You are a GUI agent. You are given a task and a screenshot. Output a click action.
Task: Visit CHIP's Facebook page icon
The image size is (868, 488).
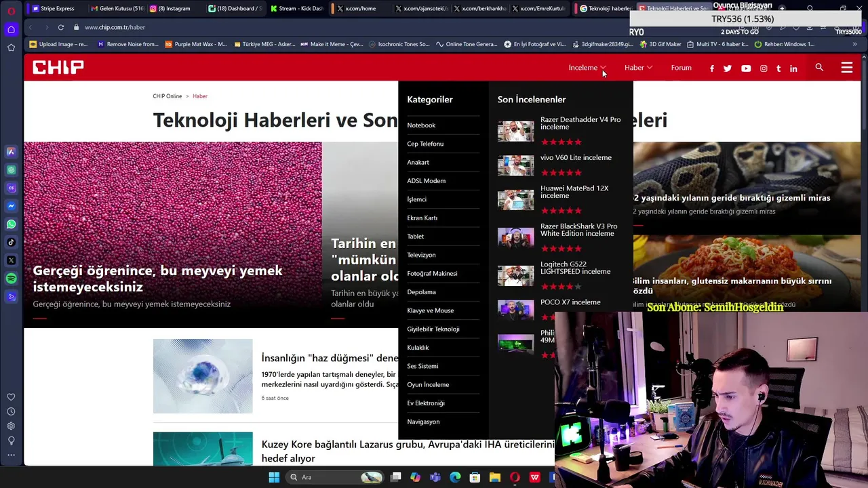point(711,68)
